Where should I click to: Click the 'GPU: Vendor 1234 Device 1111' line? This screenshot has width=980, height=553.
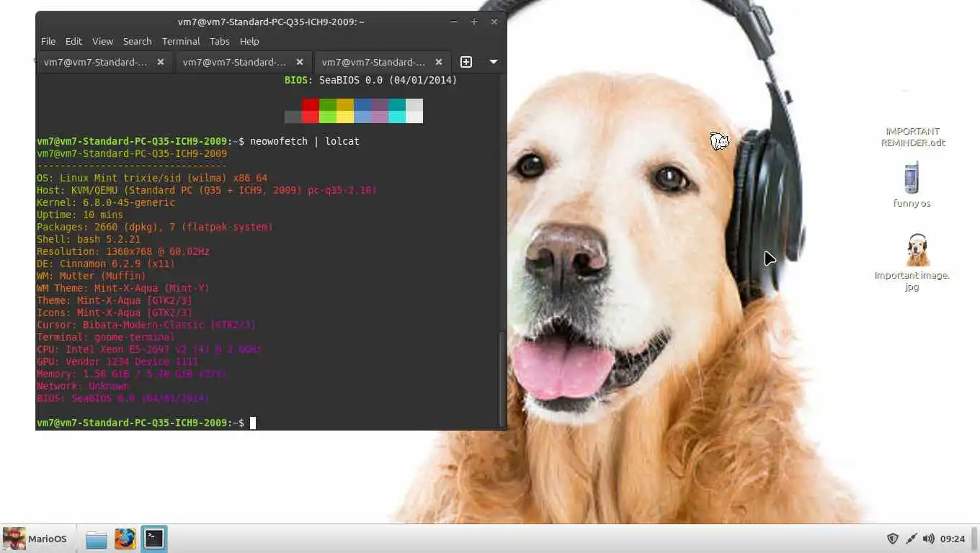pyautogui.click(x=117, y=361)
